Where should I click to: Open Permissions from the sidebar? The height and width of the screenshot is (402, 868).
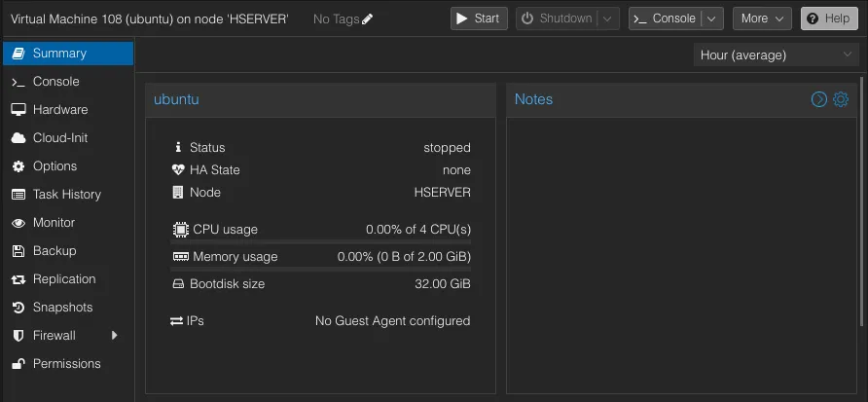pyautogui.click(x=66, y=364)
